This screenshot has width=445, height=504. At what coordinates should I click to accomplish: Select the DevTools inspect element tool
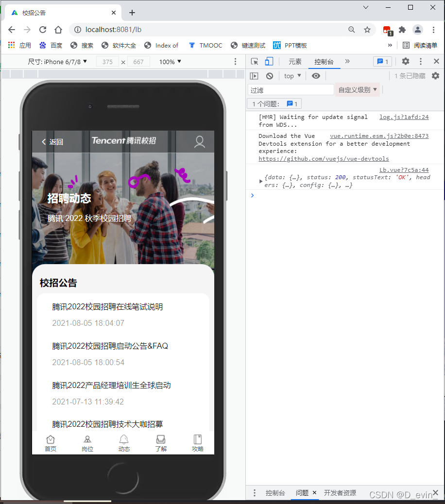click(255, 61)
